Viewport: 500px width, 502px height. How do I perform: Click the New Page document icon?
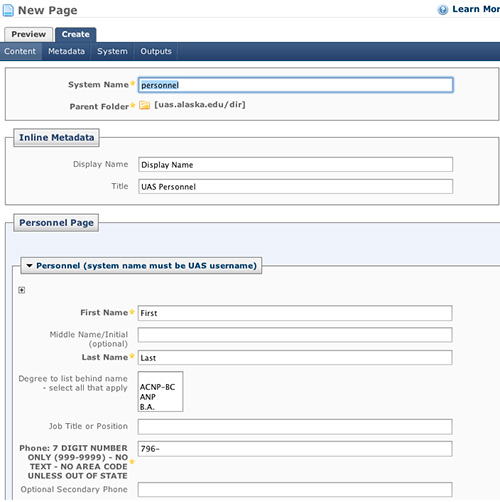[8, 10]
